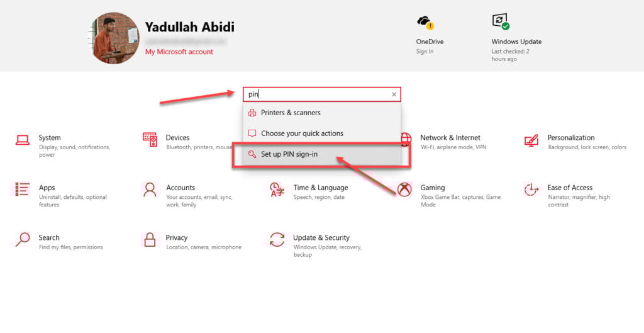This screenshot has width=644, height=333.
Task: Click the Apps list icon
Action: 22,189
